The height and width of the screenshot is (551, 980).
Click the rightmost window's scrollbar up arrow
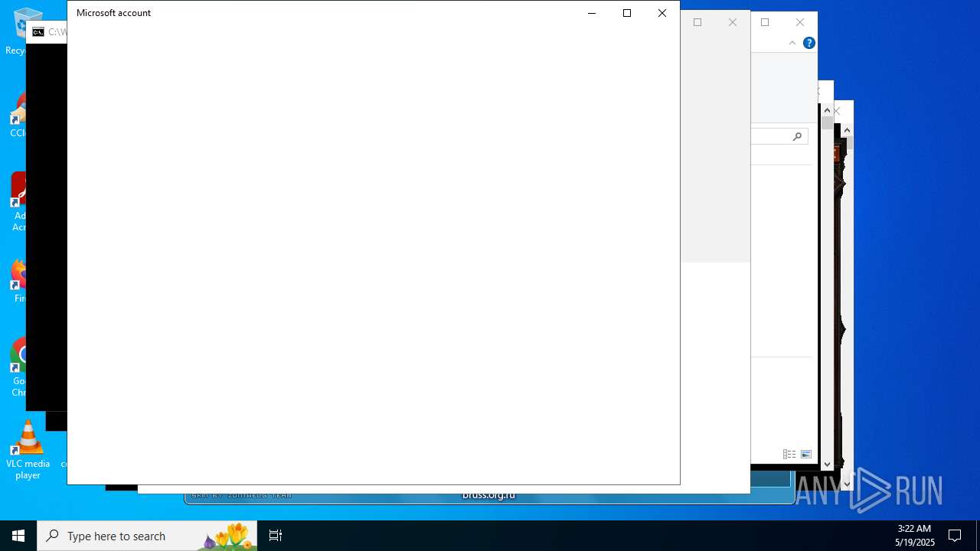847,131
